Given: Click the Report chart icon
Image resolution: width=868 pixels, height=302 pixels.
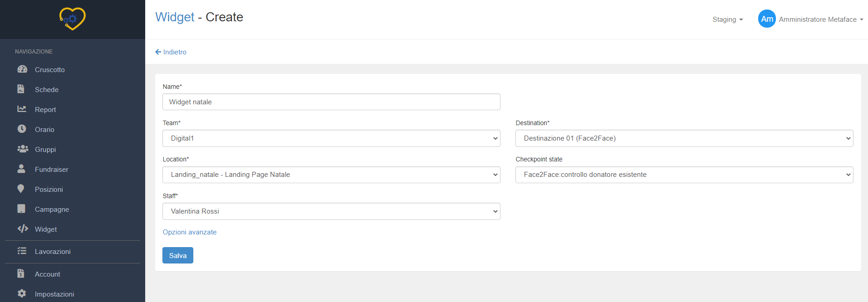Looking at the screenshot, I should point(22,109).
